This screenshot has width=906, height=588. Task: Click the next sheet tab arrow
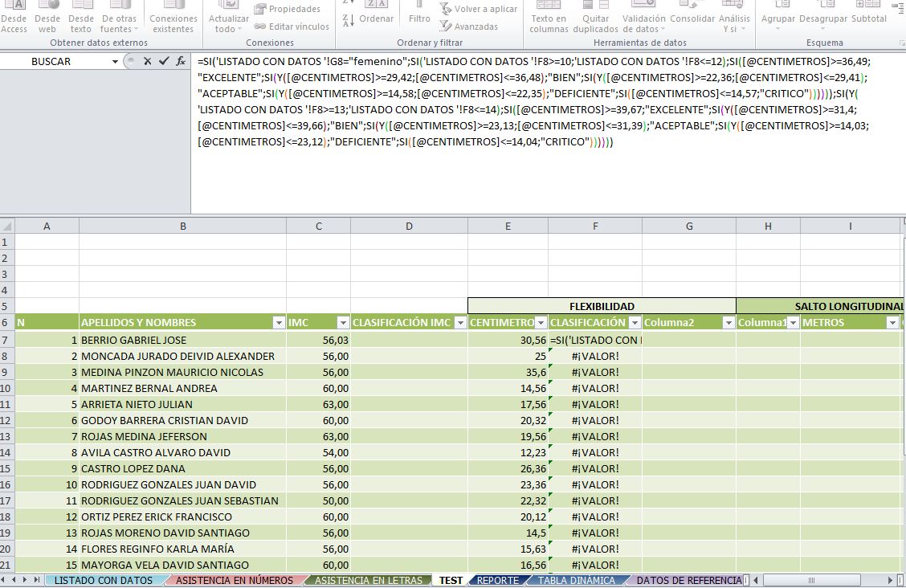pyautogui.click(x=26, y=580)
